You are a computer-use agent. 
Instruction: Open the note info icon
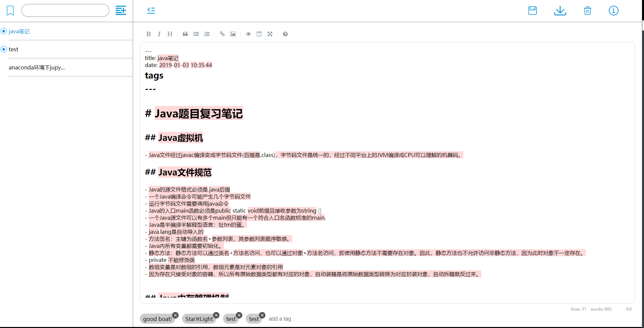(x=613, y=11)
